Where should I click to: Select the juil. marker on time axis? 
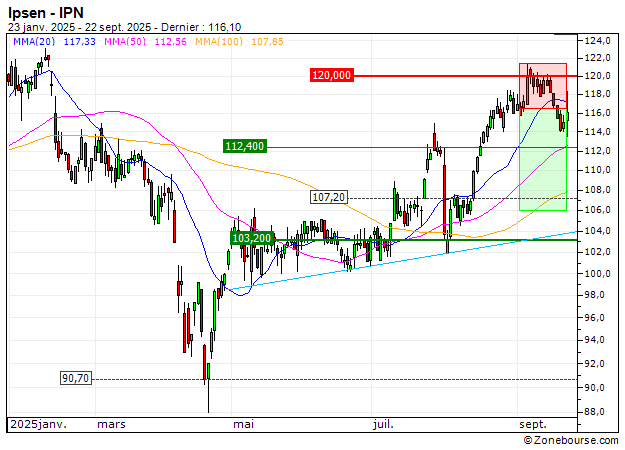(x=382, y=424)
